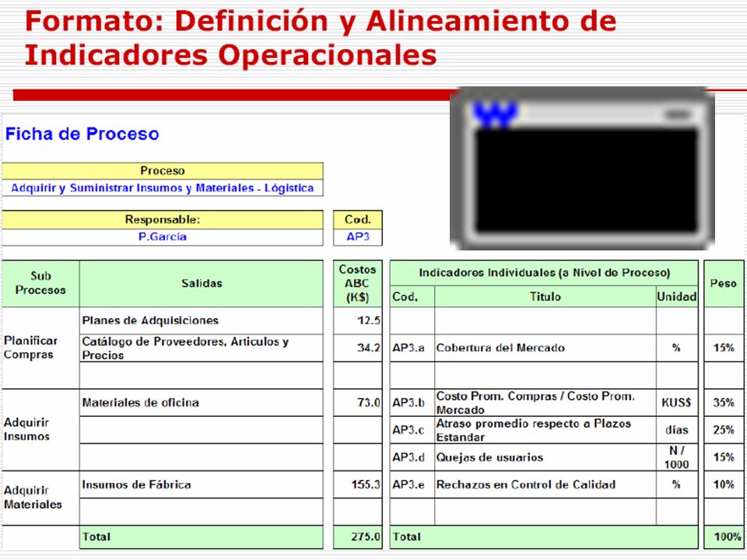
Task: Select the total cost '275.0'
Action: pyautogui.click(x=358, y=537)
